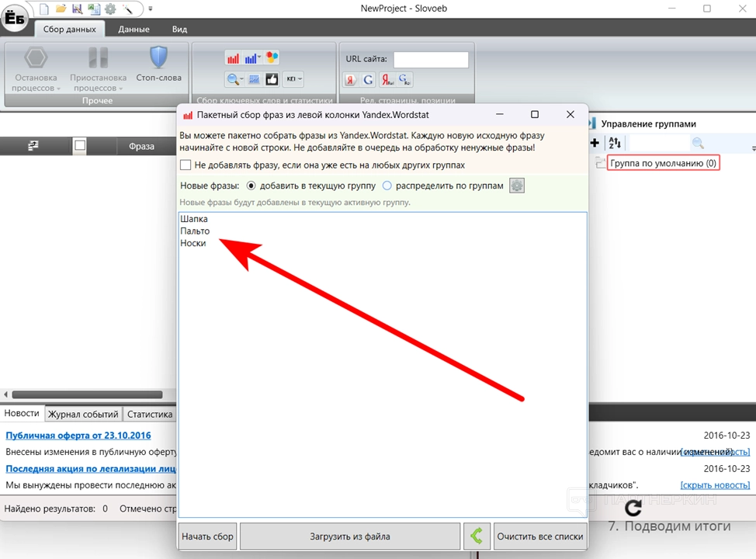Open the KEI dropdown
The width and height of the screenshot is (756, 559).
(293, 79)
